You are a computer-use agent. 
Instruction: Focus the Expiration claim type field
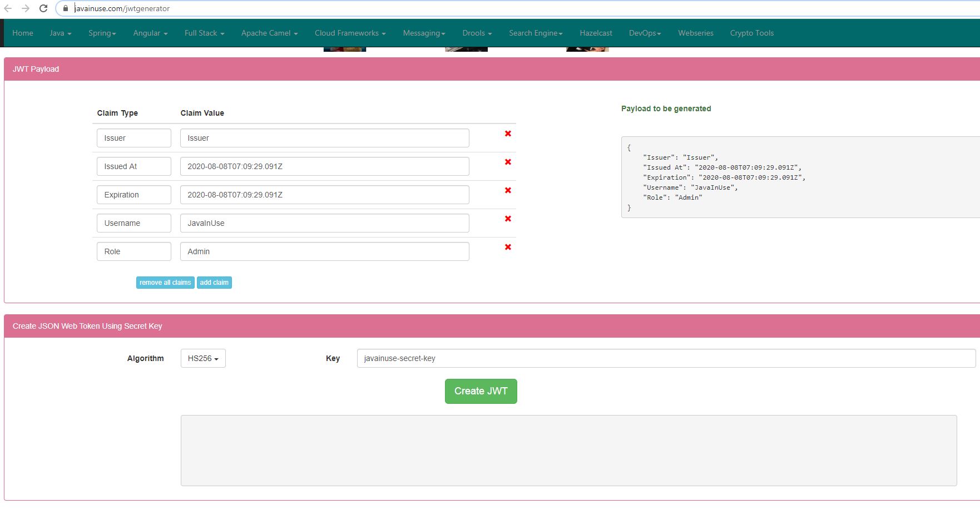[134, 195]
